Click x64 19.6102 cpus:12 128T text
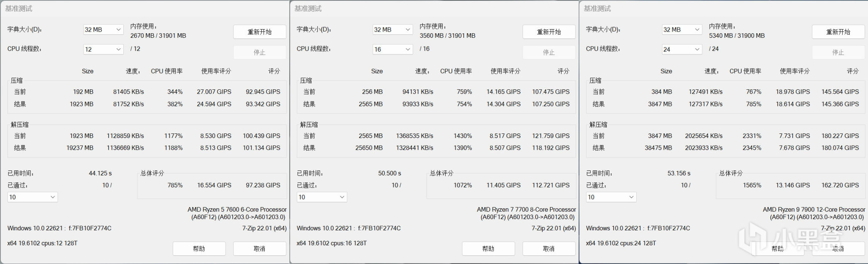 (42, 243)
